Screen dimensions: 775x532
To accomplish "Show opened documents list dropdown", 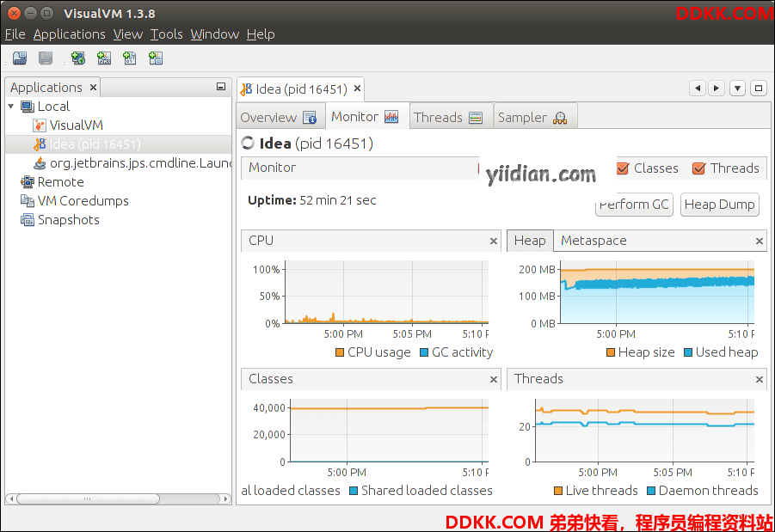I will click(737, 89).
